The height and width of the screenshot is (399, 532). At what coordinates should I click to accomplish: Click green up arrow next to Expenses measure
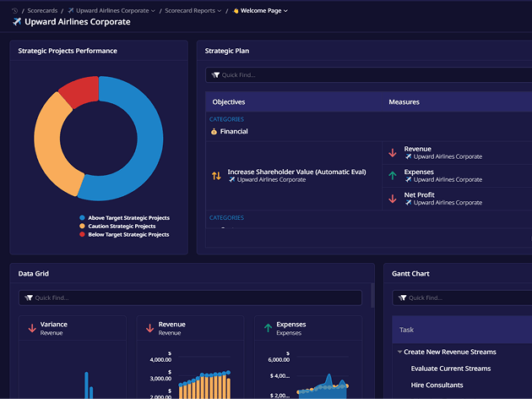393,176
